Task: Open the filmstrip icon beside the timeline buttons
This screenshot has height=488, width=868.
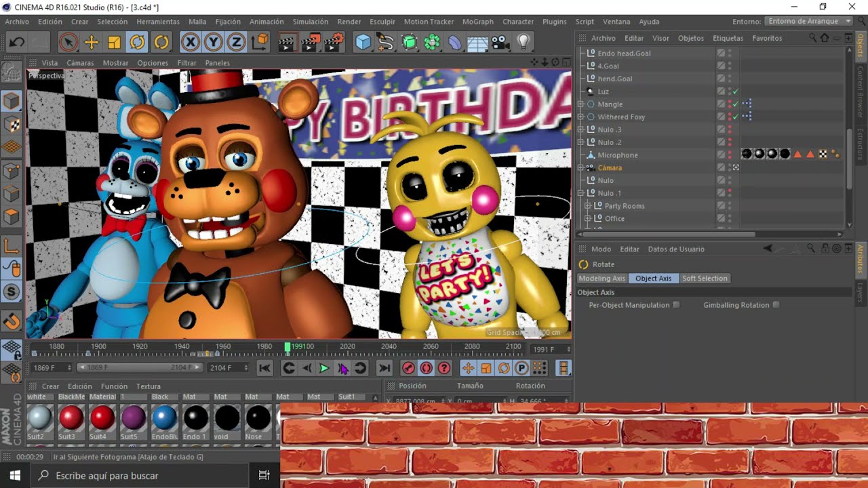Action: click(564, 368)
